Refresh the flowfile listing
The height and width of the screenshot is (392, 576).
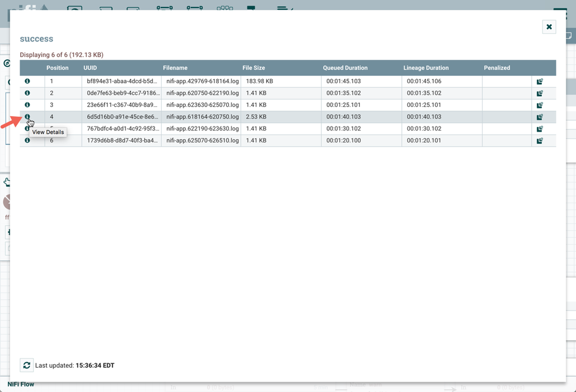pos(27,365)
